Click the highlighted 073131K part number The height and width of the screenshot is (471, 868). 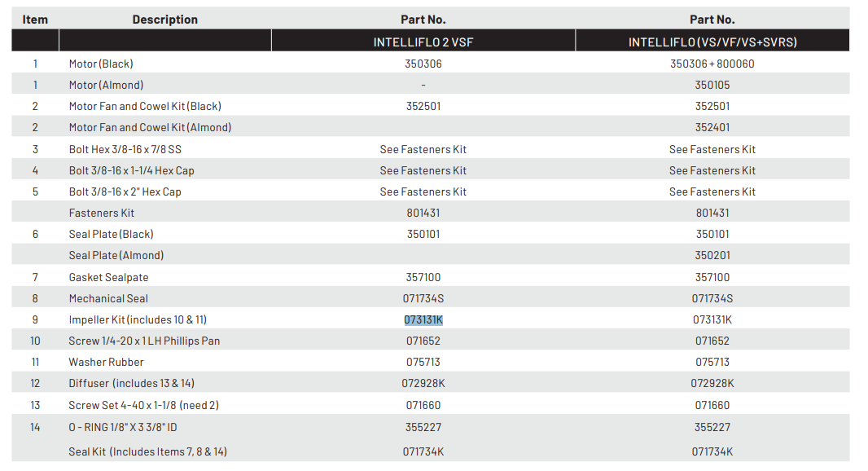(x=423, y=320)
